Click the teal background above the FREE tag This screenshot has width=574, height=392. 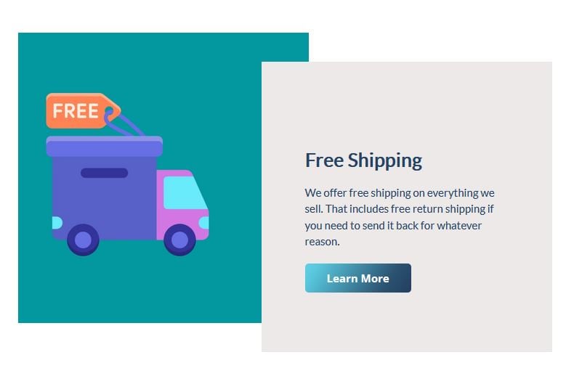pos(84,62)
